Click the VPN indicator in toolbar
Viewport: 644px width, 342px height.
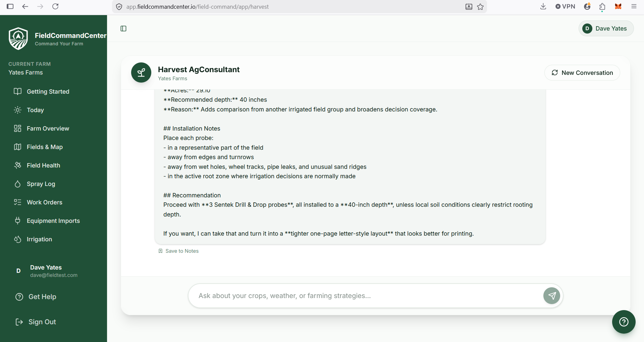click(x=565, y=6)
